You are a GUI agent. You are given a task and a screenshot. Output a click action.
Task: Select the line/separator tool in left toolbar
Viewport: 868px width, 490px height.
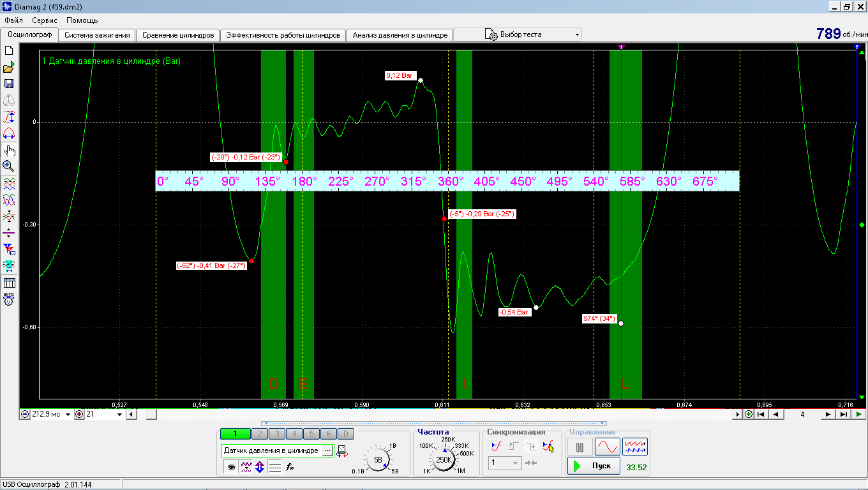point(9,233)
